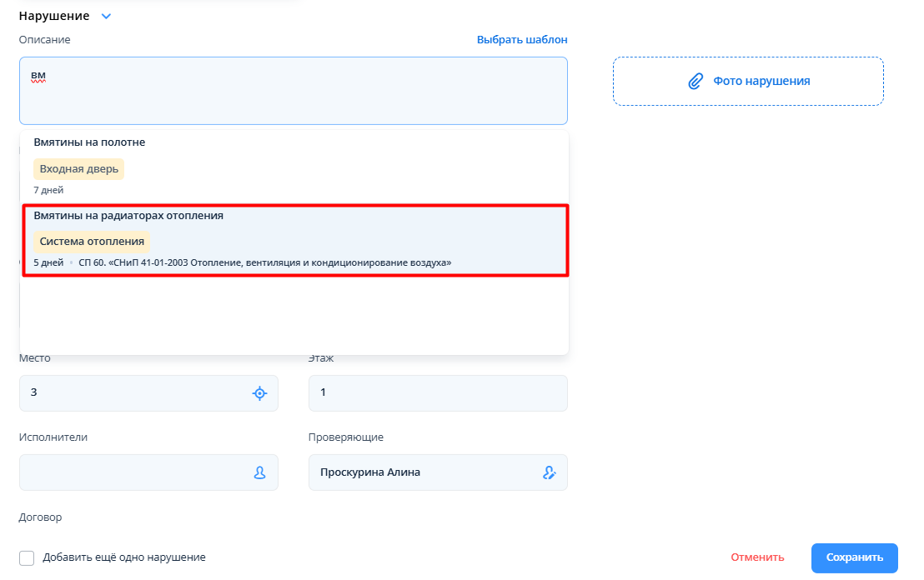Click the person icon in Исполнители field
Image resolution: width=924 pixels, height=580 pixels.
[x=259, y=472]
